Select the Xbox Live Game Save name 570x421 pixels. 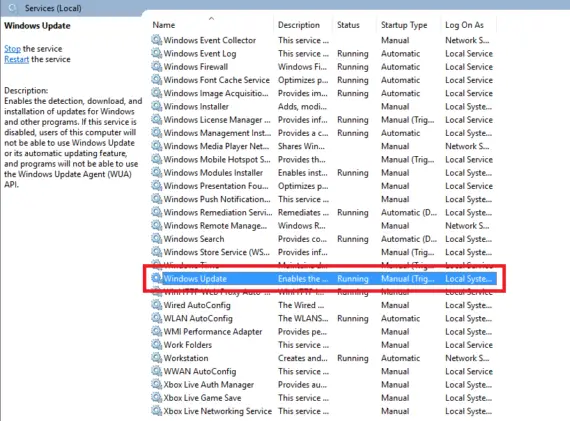click(202, 398)
